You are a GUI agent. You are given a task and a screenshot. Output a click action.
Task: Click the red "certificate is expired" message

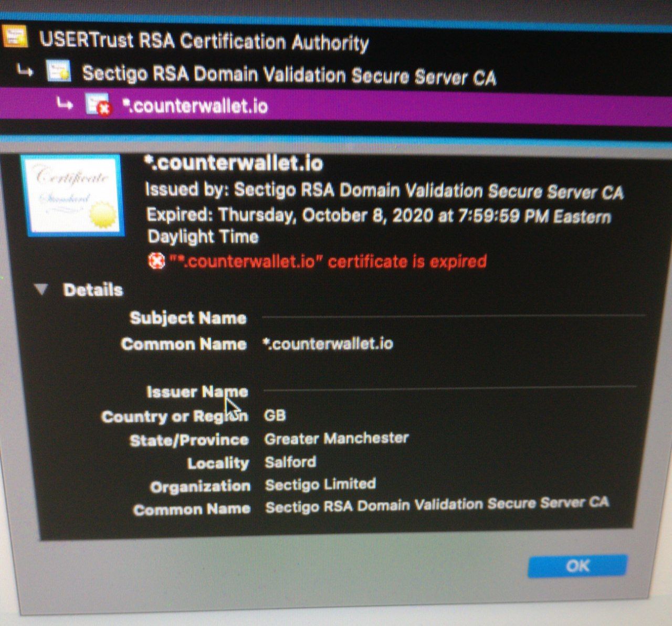coord(328,261)
